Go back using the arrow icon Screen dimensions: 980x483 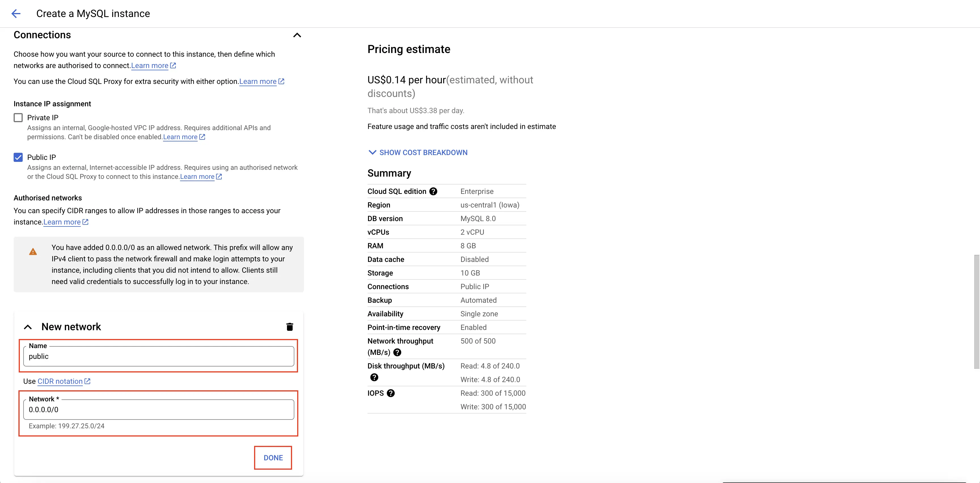pos(16,14)
